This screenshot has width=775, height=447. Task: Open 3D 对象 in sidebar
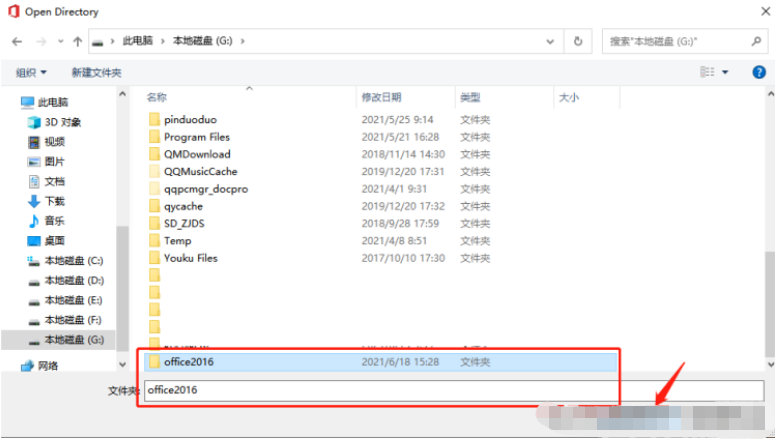pyautogui.click(x=62, y=122)
